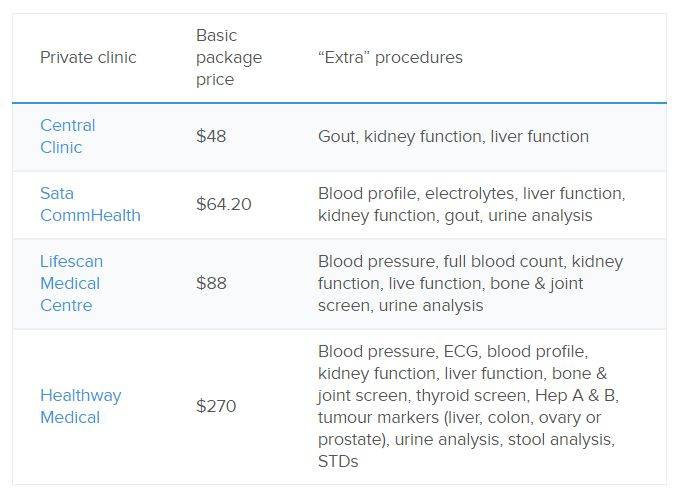Select the "Extra" procedures column header

tap(390, 57)
